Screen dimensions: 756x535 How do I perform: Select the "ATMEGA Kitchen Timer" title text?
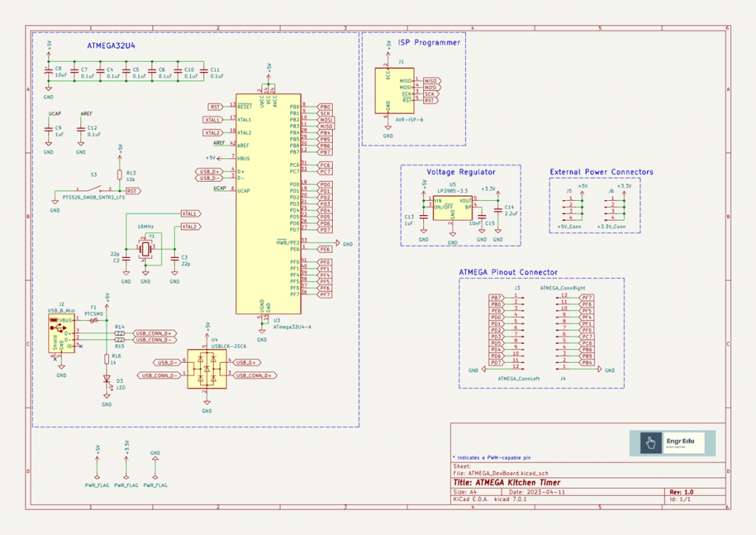[x=518, y=483]
